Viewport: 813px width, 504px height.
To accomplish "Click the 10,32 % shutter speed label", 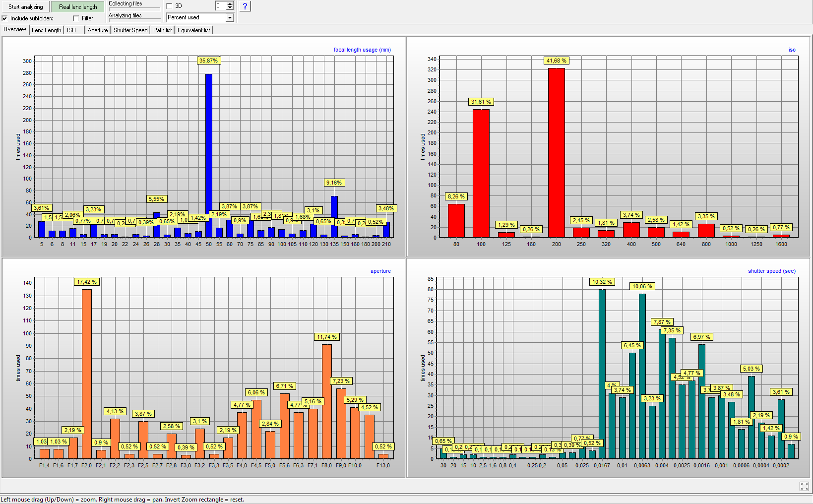I will point(602,282).
